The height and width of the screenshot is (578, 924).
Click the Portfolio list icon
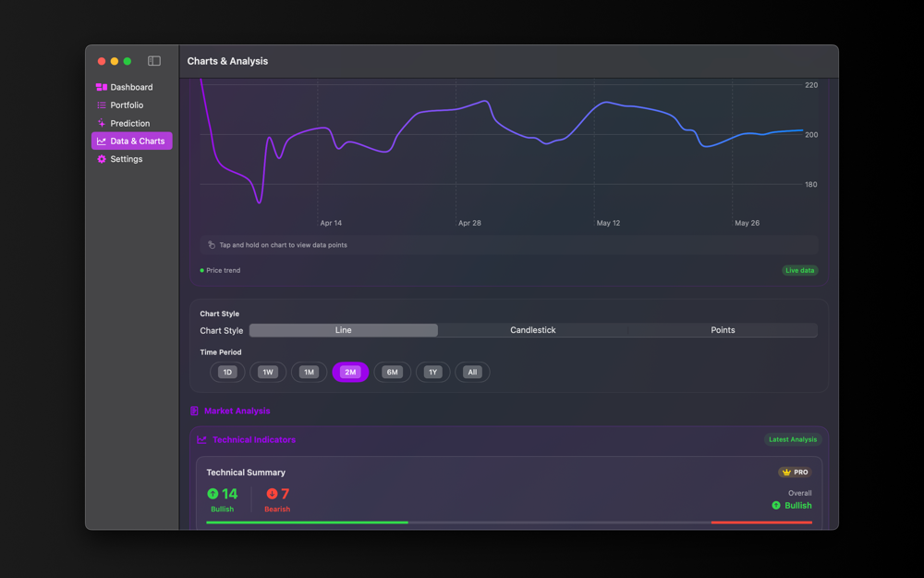coord(102,105)
